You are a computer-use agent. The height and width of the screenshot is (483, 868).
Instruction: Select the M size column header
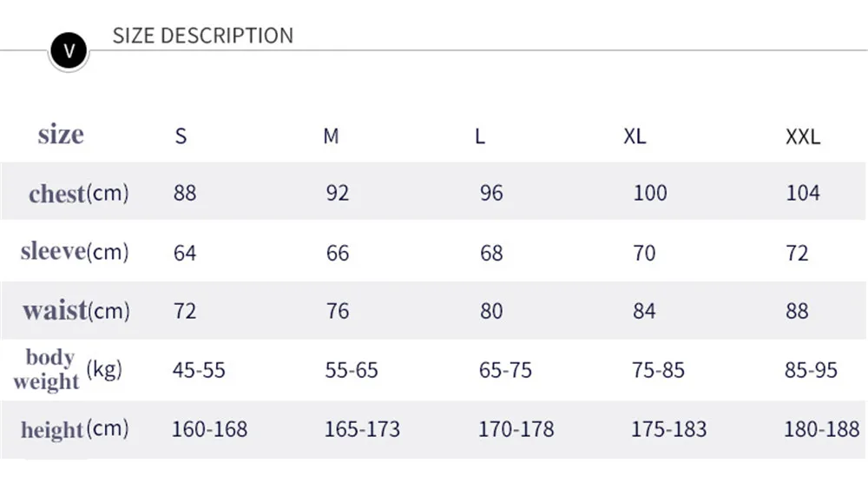pyautogui.click(x=331, y=136)
